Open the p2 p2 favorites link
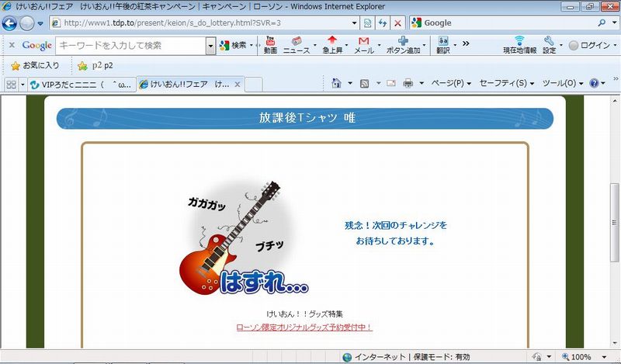Image resolution: width=621 pixels, height=364 pixels. 102,66
